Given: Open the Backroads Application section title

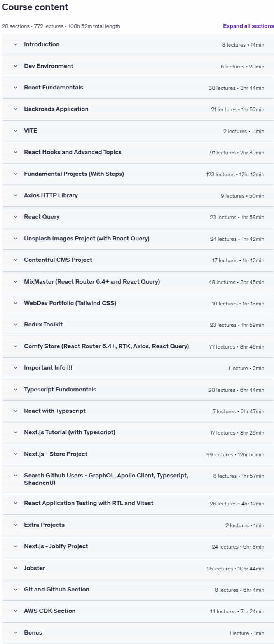Looking at the screenshot, I should [x=56, y=109].
